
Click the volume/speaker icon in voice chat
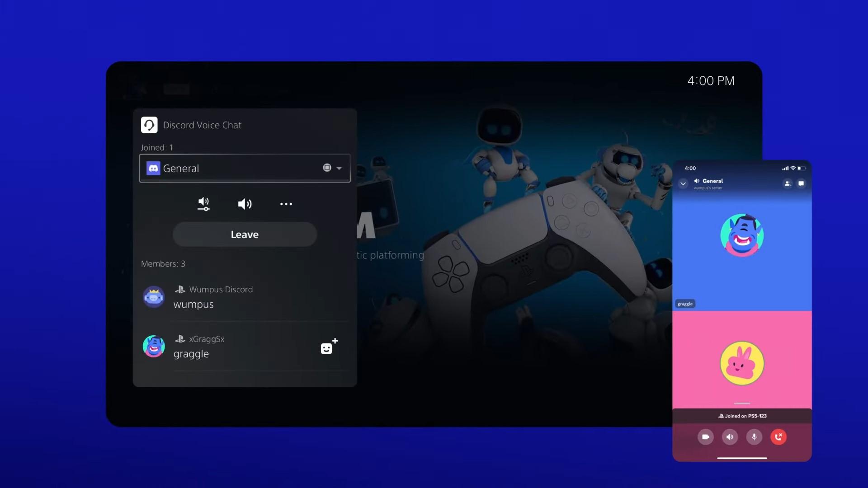coord(245,203)
